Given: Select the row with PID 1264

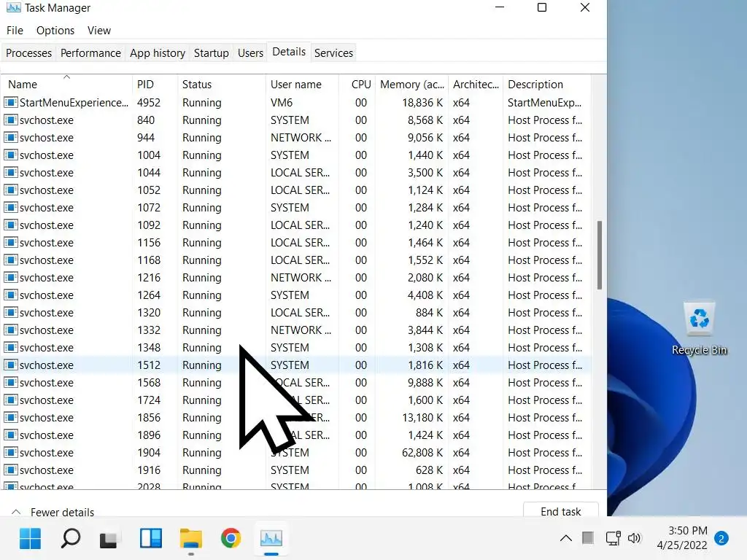Looking at the screenshot, I should tap(295, 295).
